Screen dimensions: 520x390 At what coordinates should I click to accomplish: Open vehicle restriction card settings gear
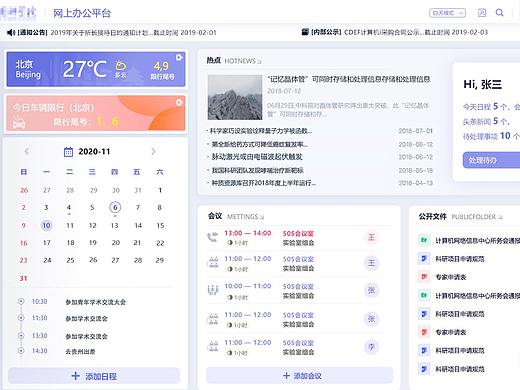point(179,102)
